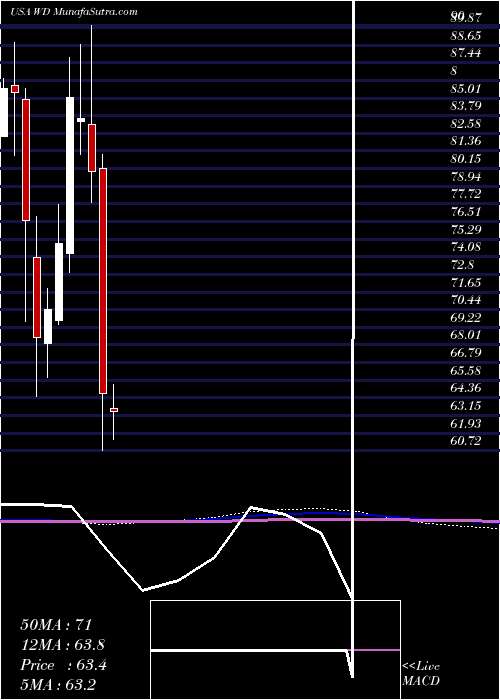Select the 85.01 price axis label
The width and height of the screenshot is (500, 700).
pyautogui.click(x=466, y=88)
